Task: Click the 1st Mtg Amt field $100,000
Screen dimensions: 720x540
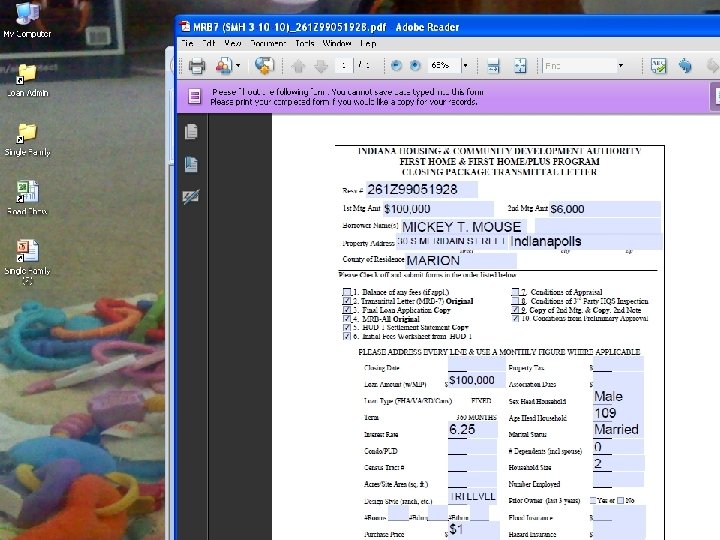Action: pos(438,209)
